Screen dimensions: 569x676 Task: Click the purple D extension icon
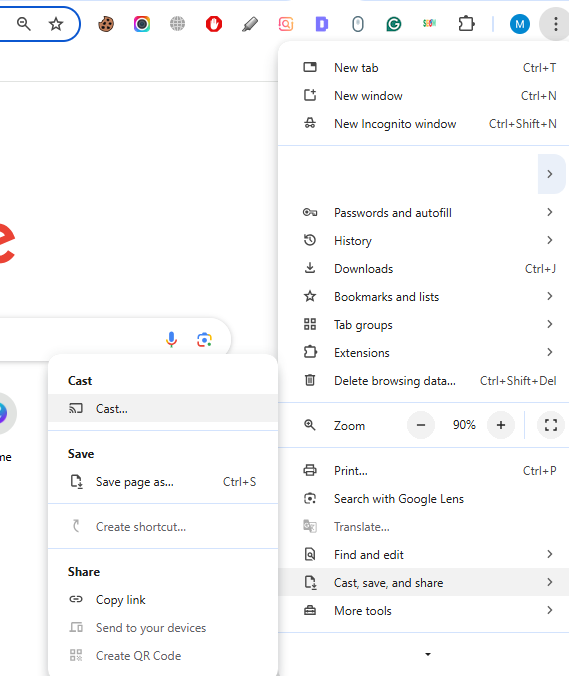click(322, 24)
